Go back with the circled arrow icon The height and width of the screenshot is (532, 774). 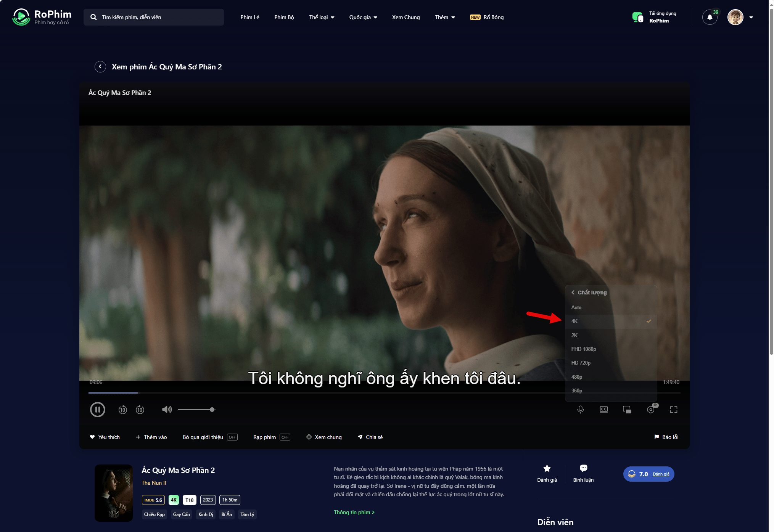pos(100,67)
